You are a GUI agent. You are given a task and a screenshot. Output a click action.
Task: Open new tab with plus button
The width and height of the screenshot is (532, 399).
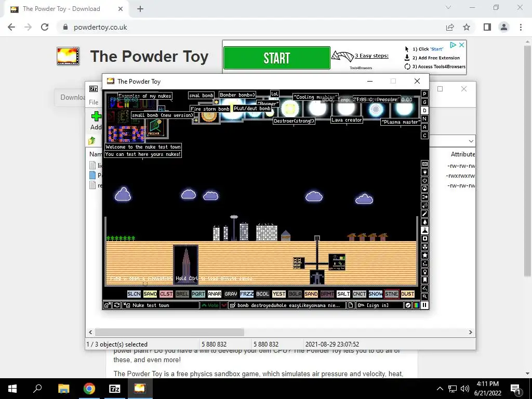tap(140, 9)
